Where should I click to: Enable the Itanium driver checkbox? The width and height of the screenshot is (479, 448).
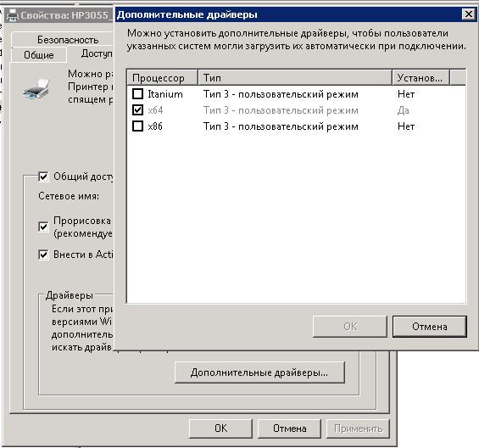click(137, 94)
